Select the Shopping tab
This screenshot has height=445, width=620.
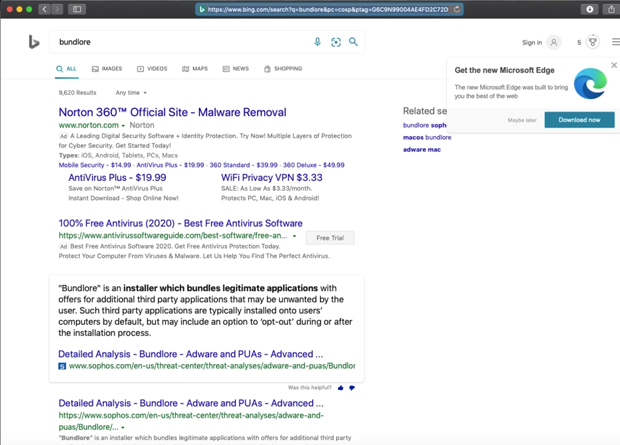[x=283, y=69]
